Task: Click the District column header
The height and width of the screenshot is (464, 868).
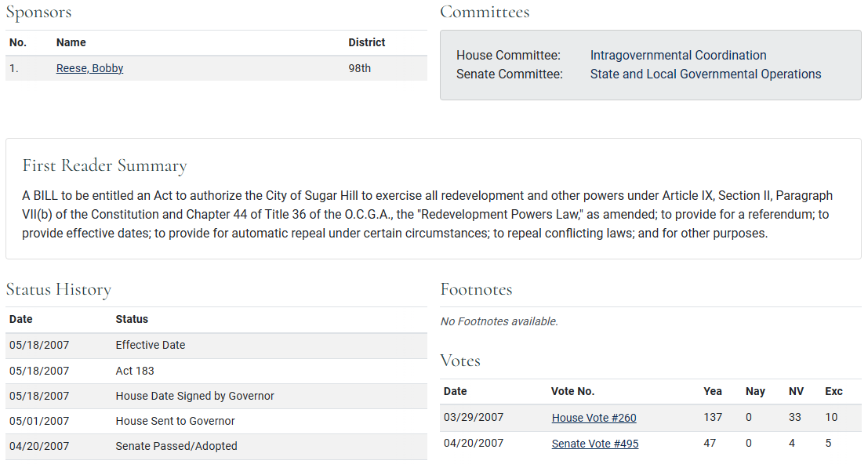Action: pos(366,42)
